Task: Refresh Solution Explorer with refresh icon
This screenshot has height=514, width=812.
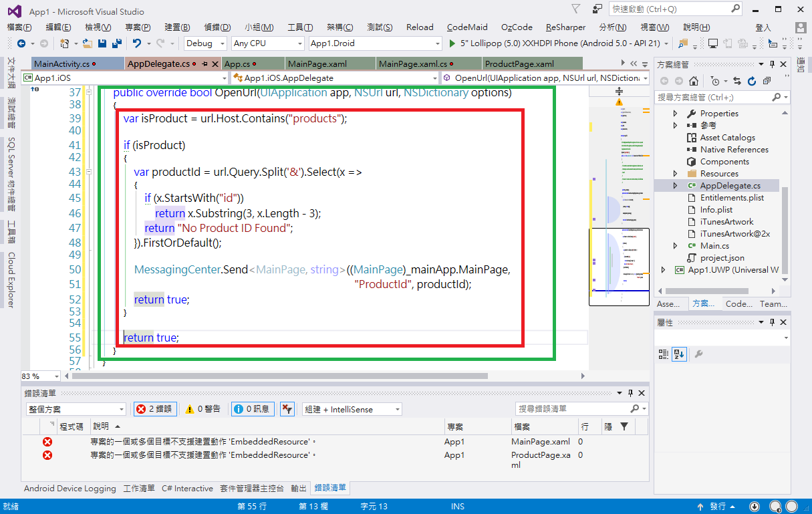Action: [x=752, y=81]
